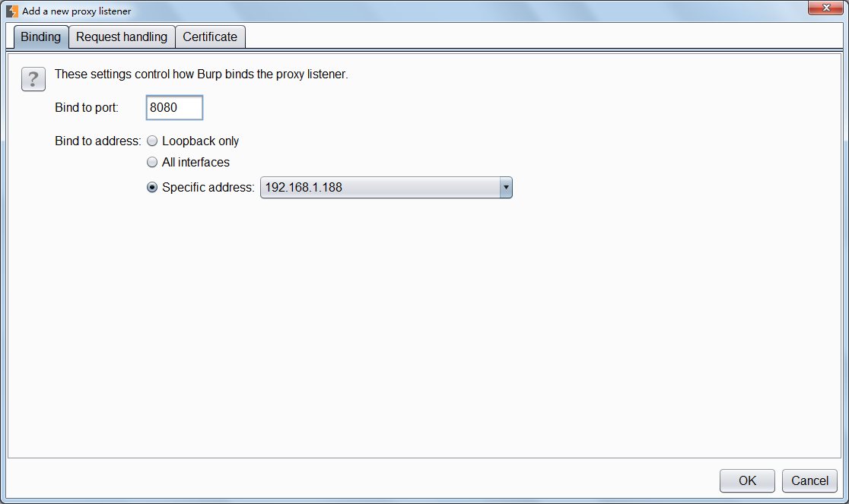Viewport: 849px width, 504px height.
Task: Close the Add a new proxy listener dialog
Action: pos(826,7)
